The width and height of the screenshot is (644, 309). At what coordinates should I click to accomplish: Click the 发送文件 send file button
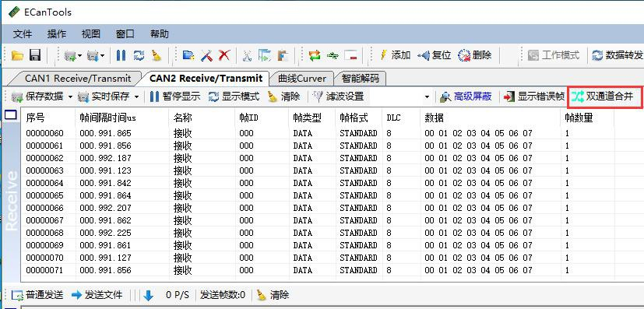97,295
